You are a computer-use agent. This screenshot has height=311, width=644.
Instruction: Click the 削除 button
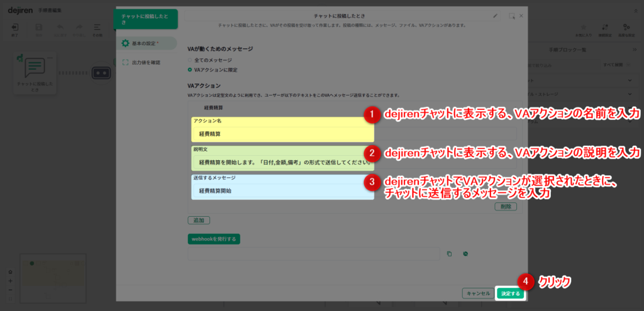point(506,206)
